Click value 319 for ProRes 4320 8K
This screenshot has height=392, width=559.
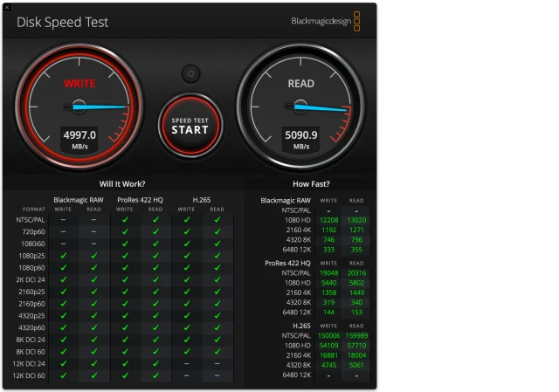(x=328, y=303)
